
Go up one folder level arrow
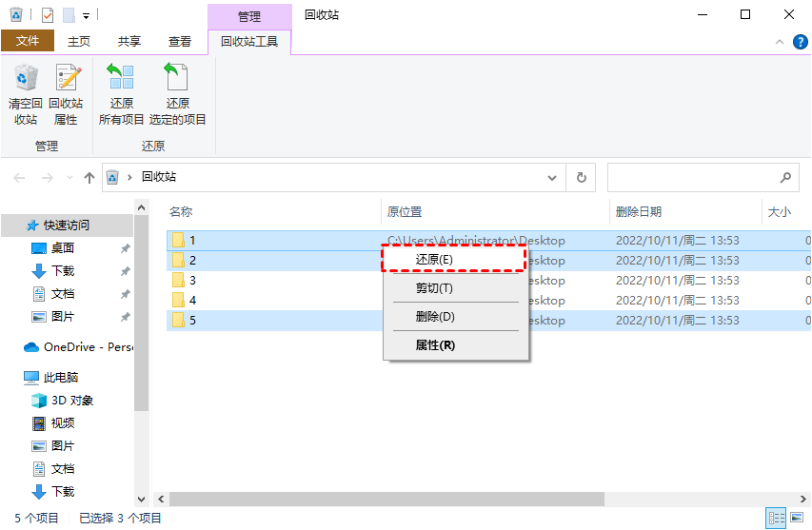pos(89,177)
